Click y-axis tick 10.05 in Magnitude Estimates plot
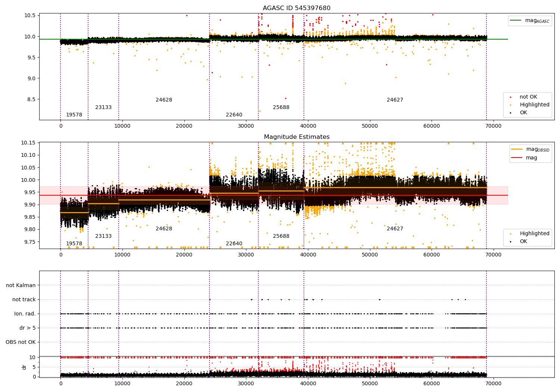The width and height of the screenshot is (560, 392). click(x=29, y=167)
